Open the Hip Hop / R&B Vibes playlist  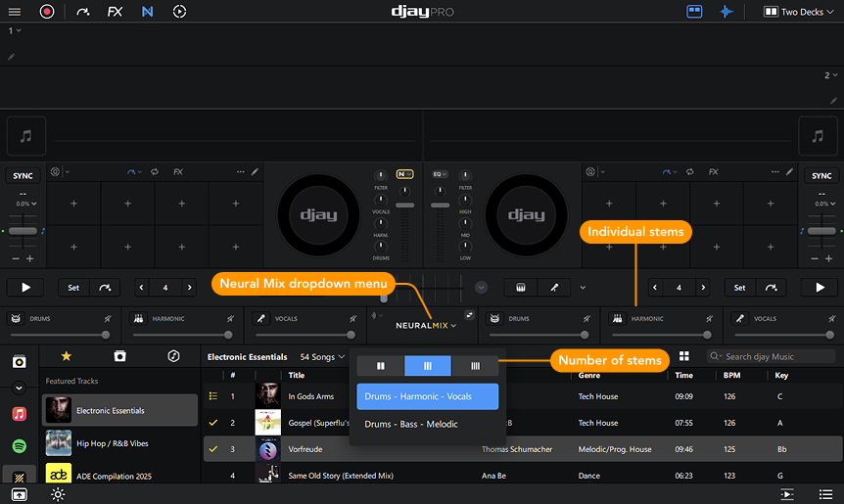click(120, 443)
